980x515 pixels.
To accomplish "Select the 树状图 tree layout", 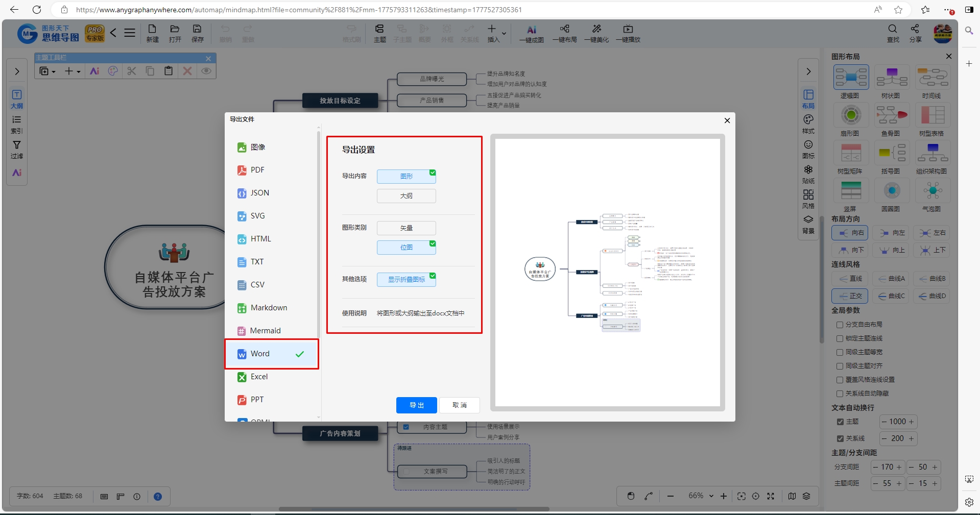I will click(x=891, y=83).
